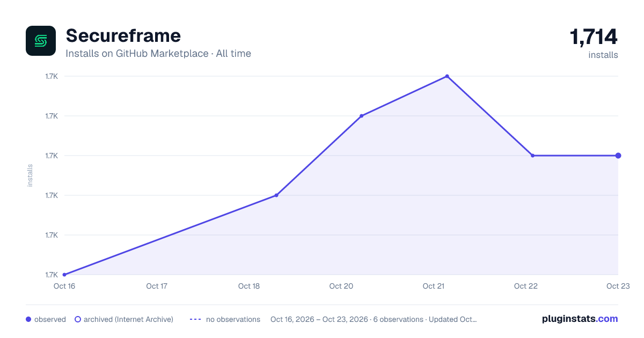Select the data point near Oct 22
This screenshot has width=644, height=338.
(x=532, y=156)
